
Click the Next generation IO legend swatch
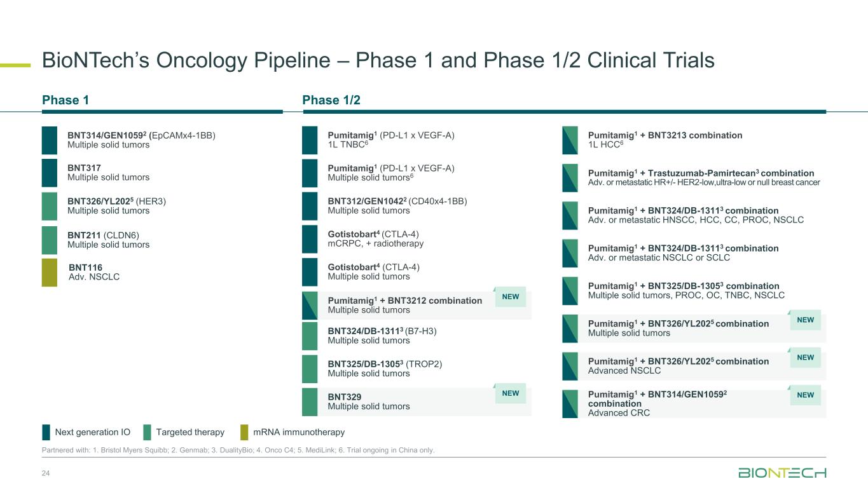click(46, 433)
